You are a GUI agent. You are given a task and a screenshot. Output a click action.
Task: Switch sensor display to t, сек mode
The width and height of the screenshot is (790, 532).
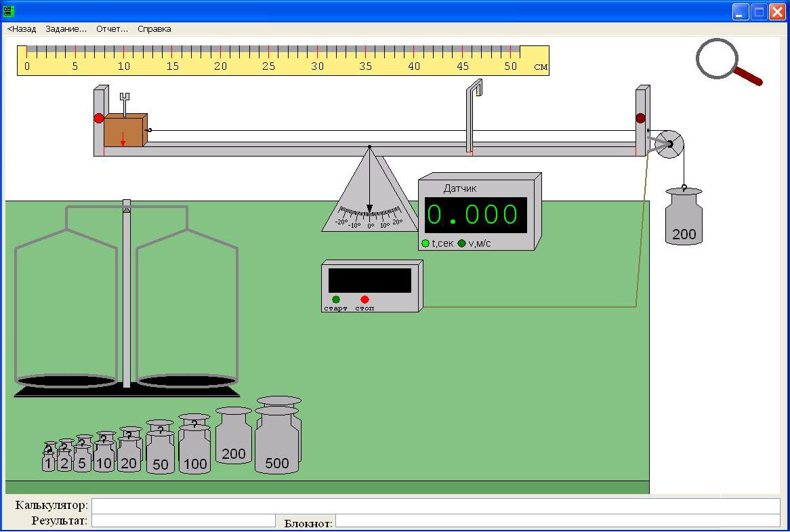[x=425, y=243]
